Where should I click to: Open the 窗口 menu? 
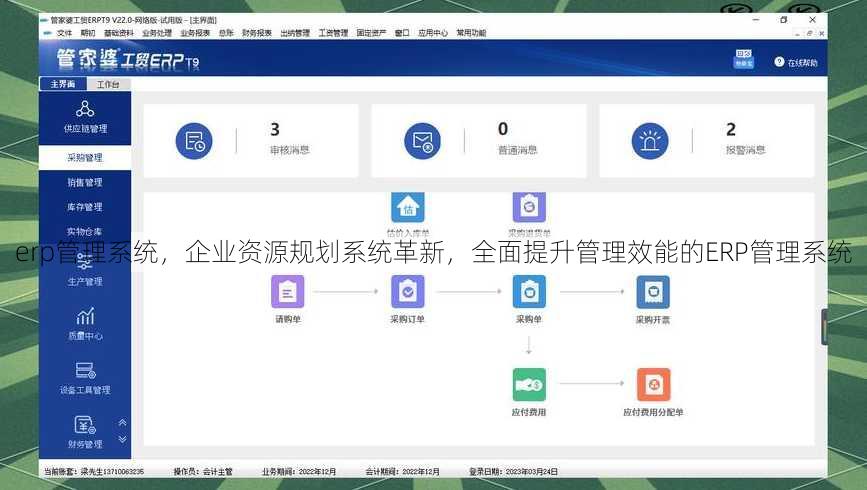click(402, 33)
